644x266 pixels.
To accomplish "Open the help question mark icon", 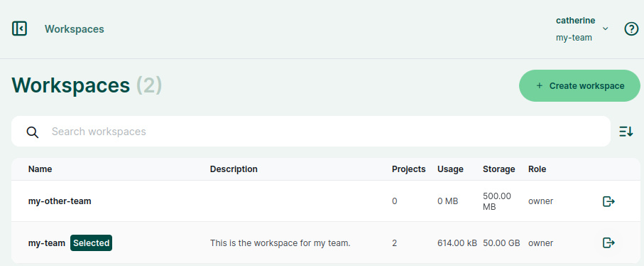I will 631,28.
